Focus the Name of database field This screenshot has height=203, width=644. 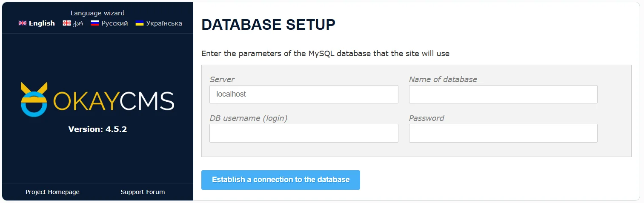503,94
